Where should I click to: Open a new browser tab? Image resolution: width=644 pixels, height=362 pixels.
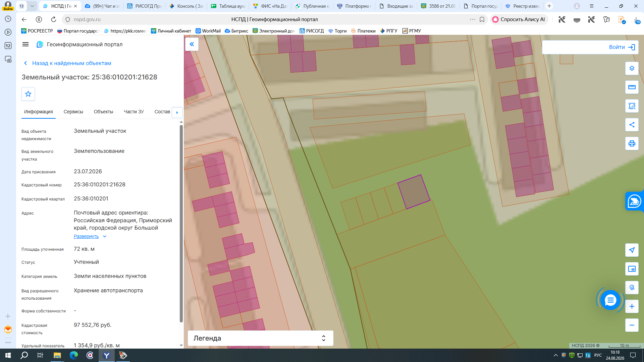(549, 6)
